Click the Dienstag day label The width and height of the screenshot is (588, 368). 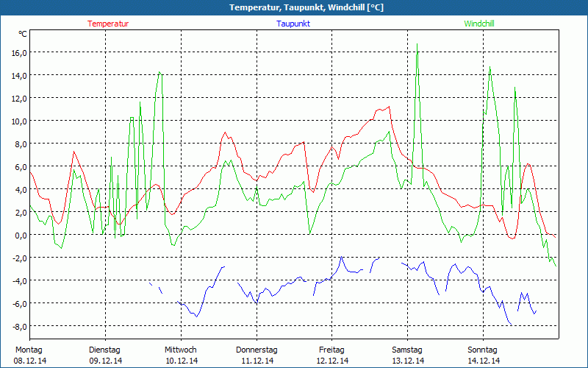click(x=104, y=350)
